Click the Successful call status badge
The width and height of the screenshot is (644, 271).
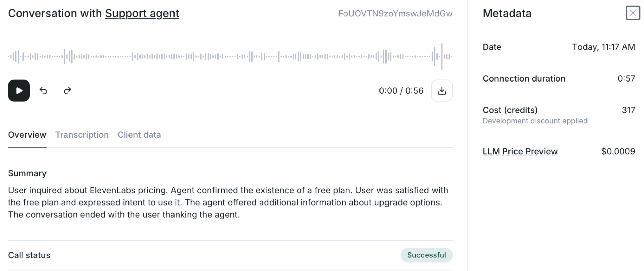pyautogui.click(x=426, y=255)
